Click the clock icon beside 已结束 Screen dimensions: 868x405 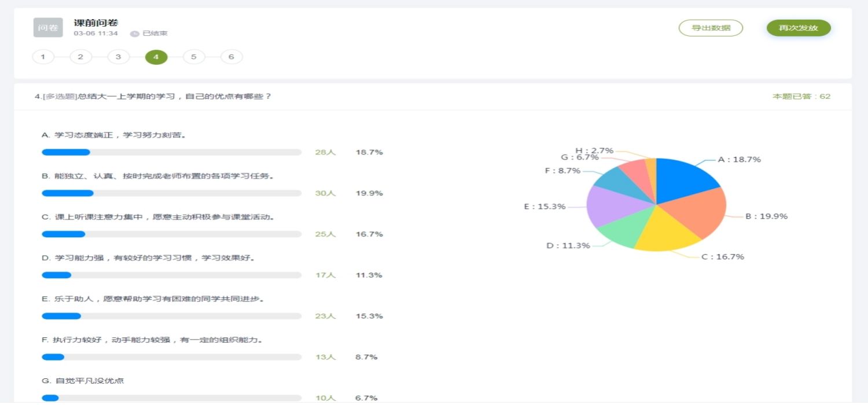click(x=135, y=34)
